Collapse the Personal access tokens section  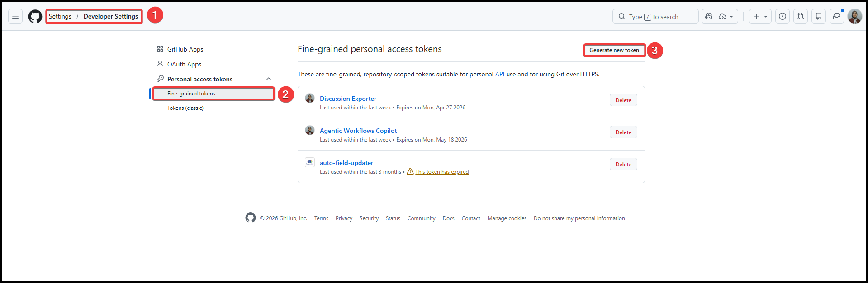(x=269, y=79)
